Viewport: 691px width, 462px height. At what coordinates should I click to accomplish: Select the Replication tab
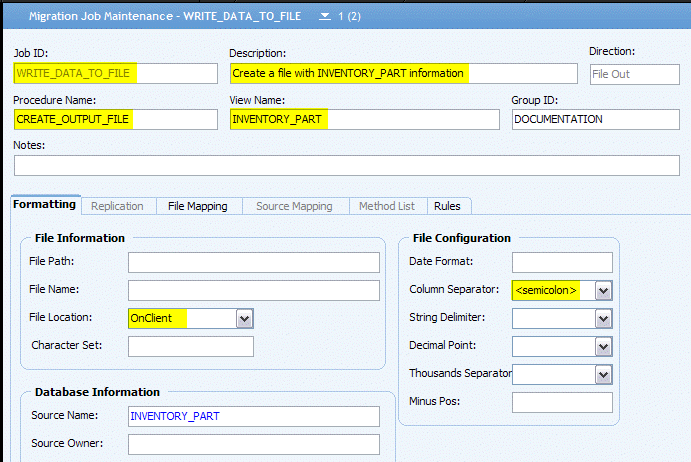tap(117, 206)
